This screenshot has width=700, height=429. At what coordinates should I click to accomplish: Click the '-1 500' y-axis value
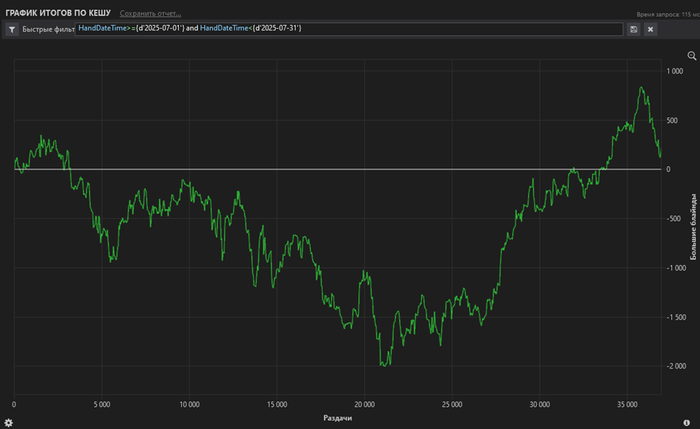point(676,317)
